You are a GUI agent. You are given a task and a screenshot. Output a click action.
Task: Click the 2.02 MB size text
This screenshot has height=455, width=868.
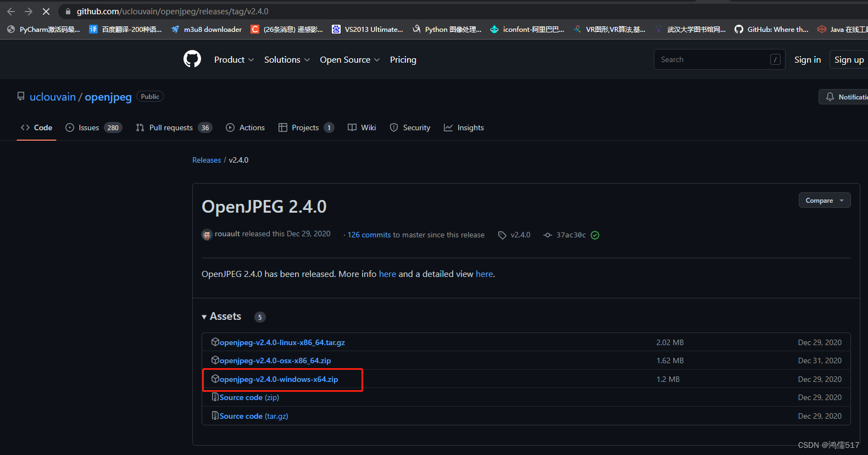[670, 342]
